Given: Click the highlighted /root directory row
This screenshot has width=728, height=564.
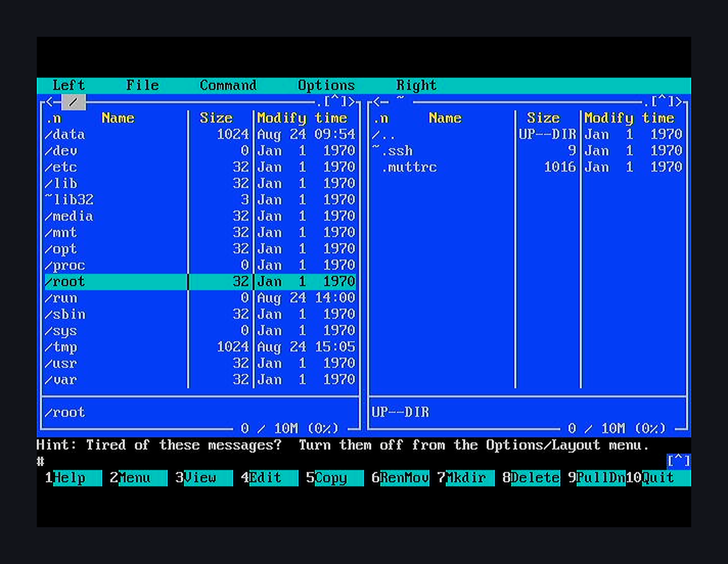Looking at the screenshot, I should (200, 282).
